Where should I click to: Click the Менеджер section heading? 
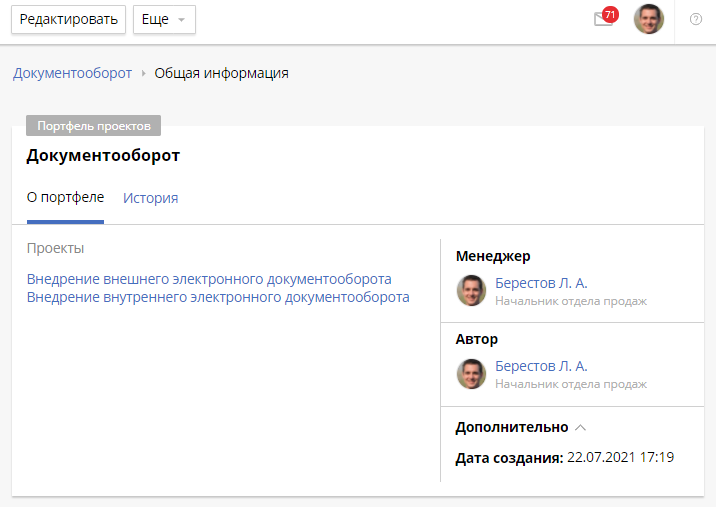coord(493,256)
